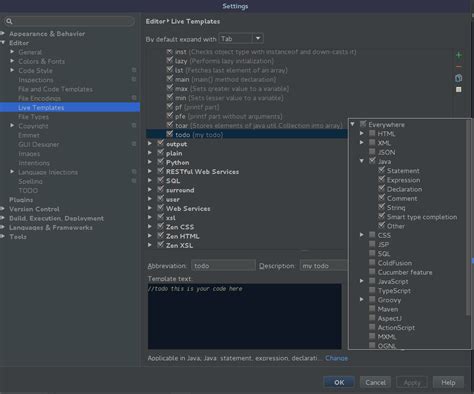Open File and Code Templates page
Viewport: 474px width, 394px height.
coord(55,89)
